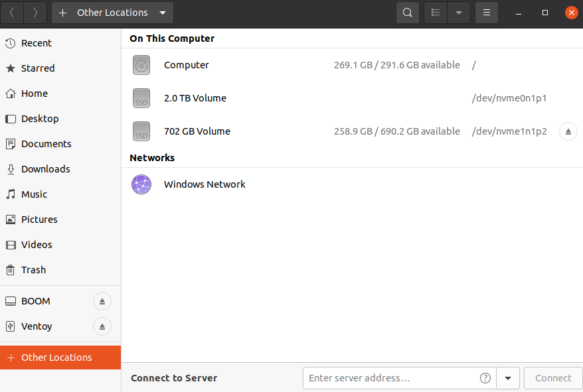The image size is (583, 392).
Task: Expand recent servers dropdown arrow
Action: [508, 378]
